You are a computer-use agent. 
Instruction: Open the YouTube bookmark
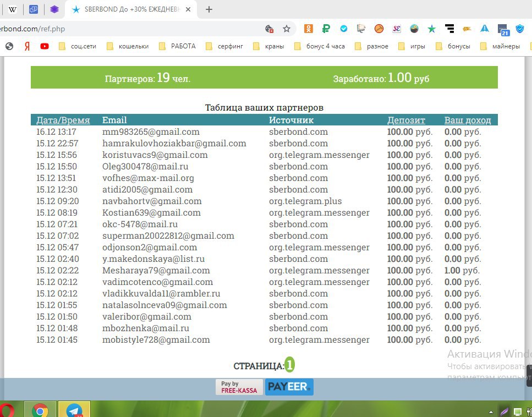tap(45, 46)
